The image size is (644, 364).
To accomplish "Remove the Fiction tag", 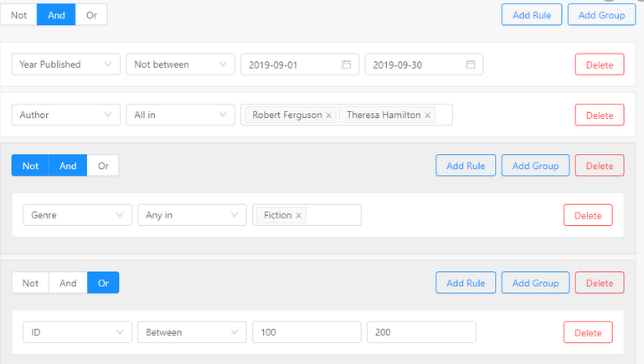I will (x=299, y=216).
